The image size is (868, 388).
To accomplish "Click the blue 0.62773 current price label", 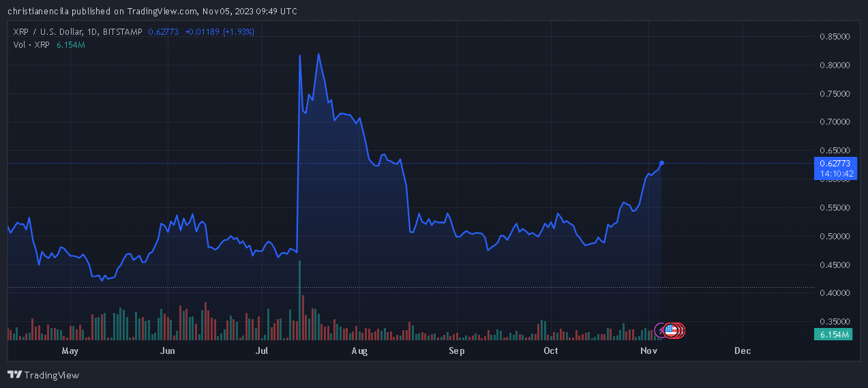I will coord(835,164).
